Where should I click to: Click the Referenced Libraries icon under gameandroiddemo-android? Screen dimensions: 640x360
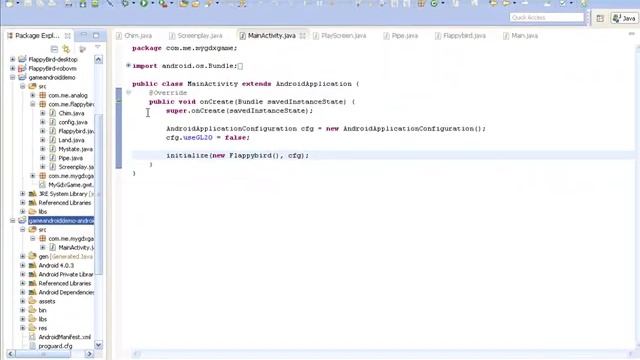33,283
